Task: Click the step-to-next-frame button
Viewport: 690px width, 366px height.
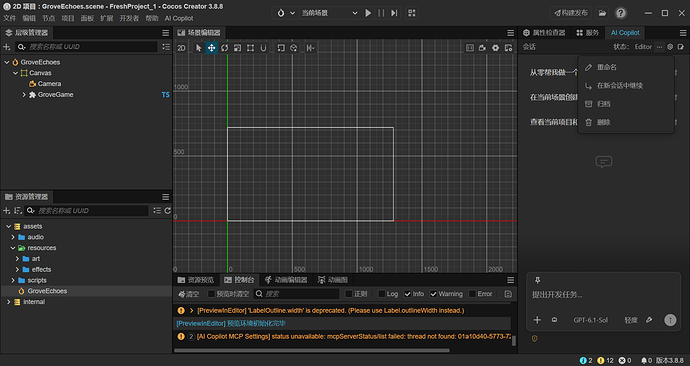Action: click(x=394, y=13)
